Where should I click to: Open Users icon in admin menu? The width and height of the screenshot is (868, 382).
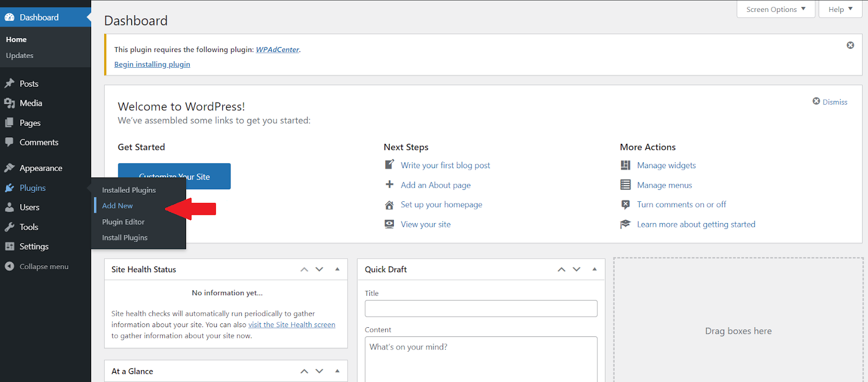click(x=9, y=207)
